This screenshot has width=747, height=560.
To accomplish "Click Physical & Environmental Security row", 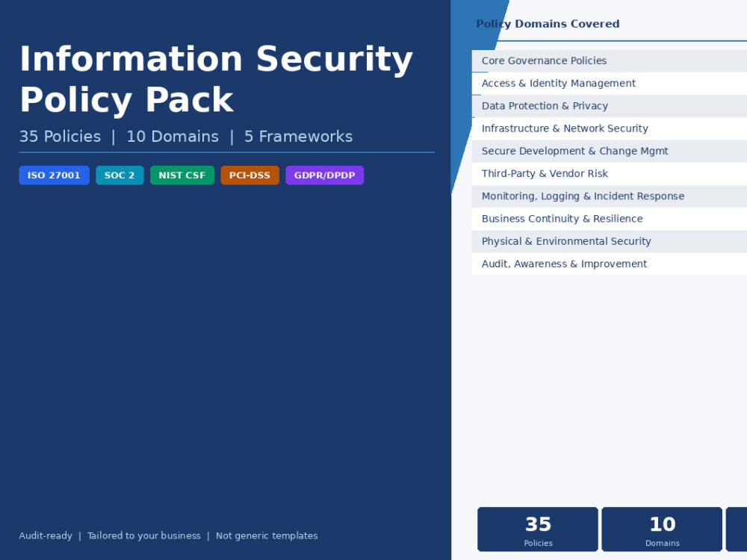I will coord(610,241).
